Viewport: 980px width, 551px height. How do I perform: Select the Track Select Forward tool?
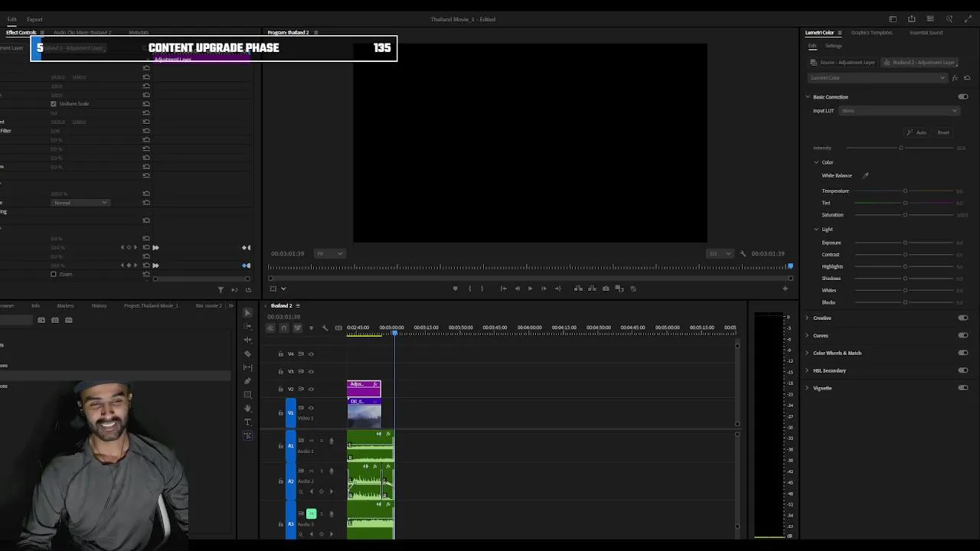(x=247, y=327)
